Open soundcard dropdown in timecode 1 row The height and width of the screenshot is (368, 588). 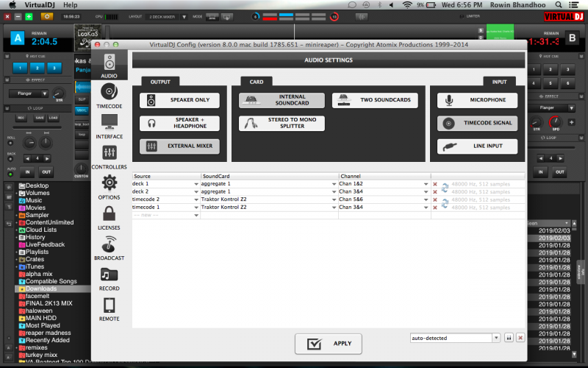[334, 208]
